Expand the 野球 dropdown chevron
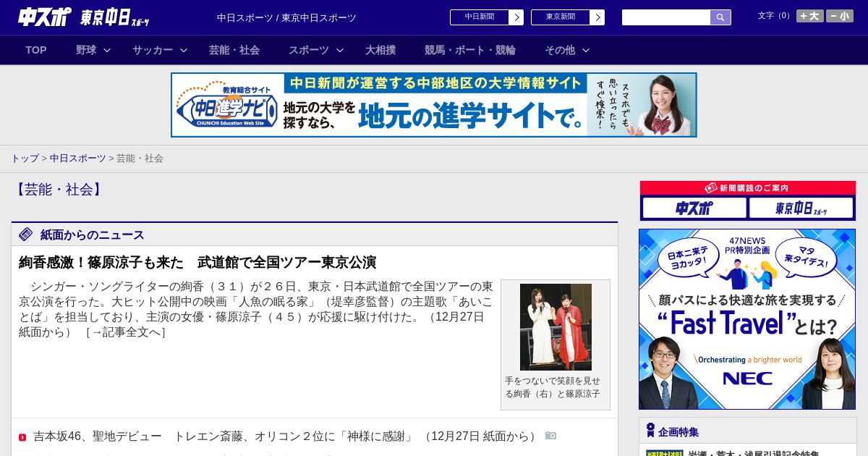 coord(107,51)
